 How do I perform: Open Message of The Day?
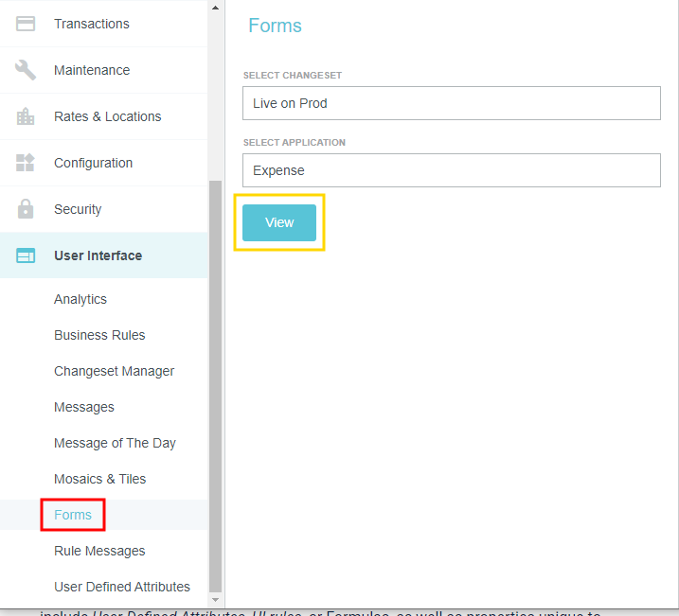tap(115, 443)
